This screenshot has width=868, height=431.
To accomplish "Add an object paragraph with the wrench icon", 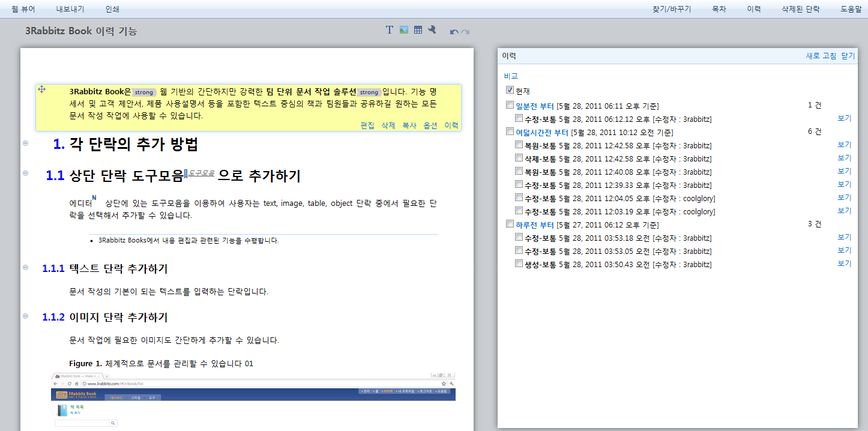I will pos(432,30).
